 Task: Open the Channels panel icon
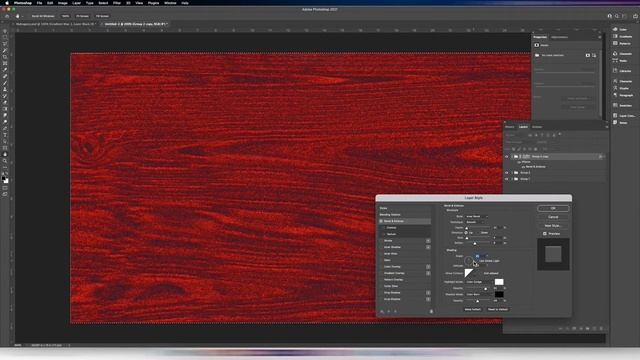point(615,53)
